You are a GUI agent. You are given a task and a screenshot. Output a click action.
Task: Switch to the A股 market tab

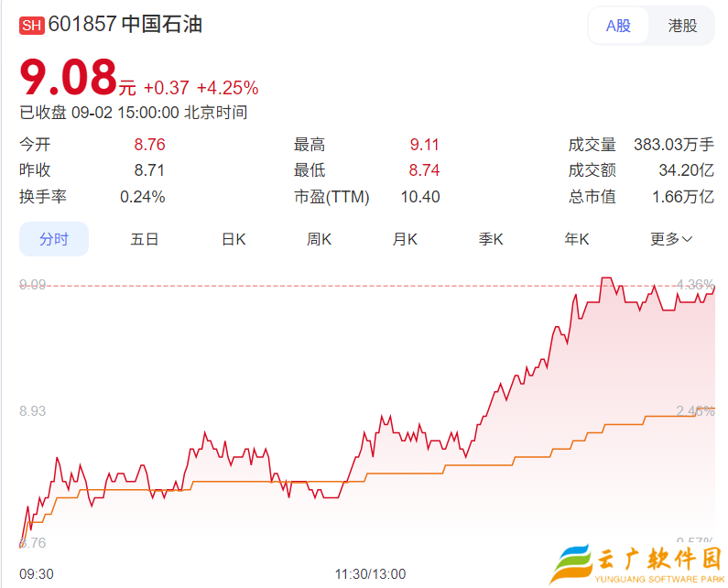pyautogui.click(x=618, y=26)
